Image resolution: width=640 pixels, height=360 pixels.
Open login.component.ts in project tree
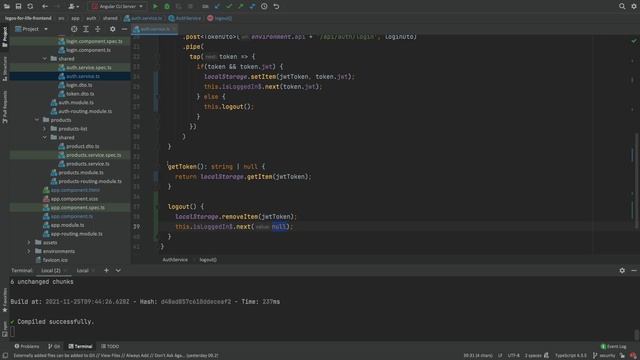[88, 50]
